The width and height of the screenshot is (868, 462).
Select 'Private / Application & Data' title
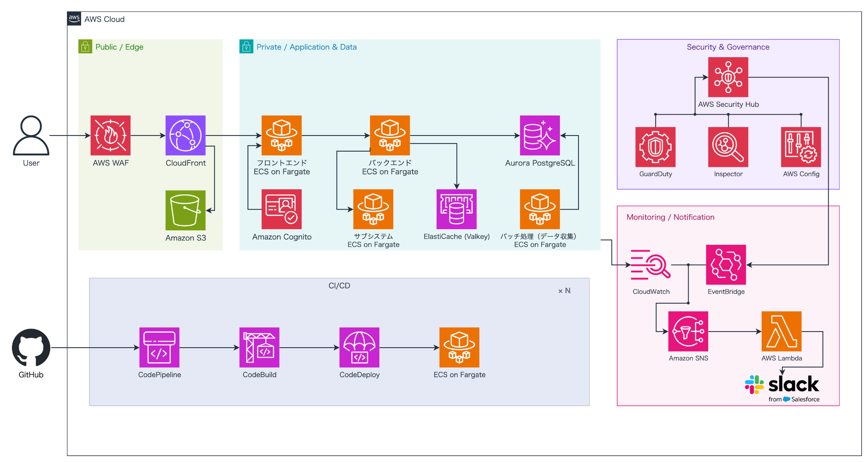click(x=306, y=47)
